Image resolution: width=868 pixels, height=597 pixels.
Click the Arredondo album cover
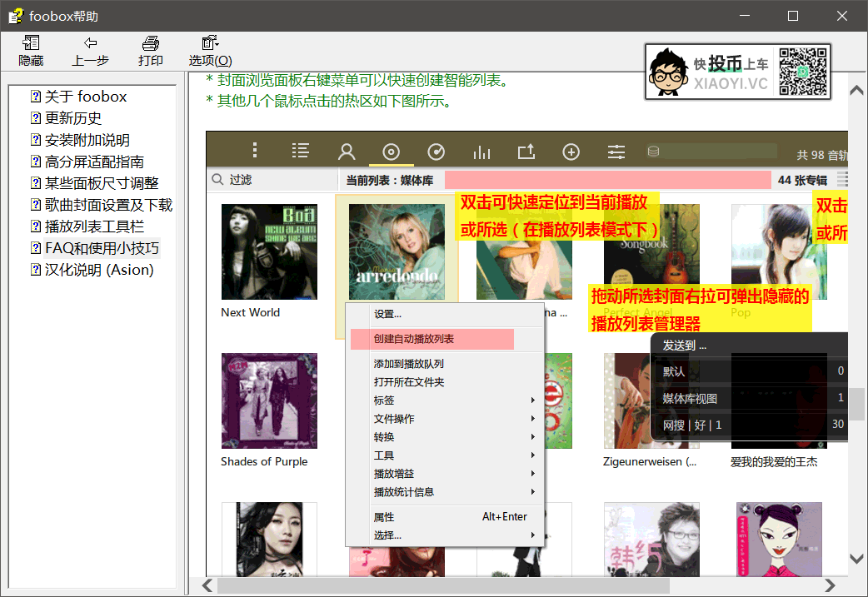click(x=397, y=251)
